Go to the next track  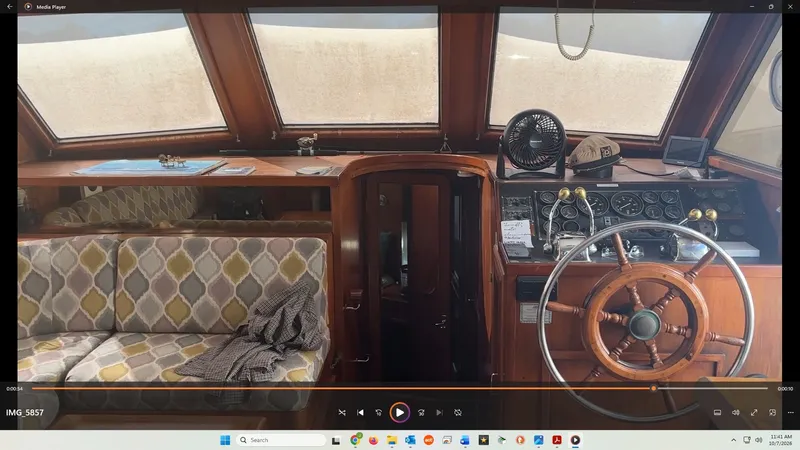[439, 412]
